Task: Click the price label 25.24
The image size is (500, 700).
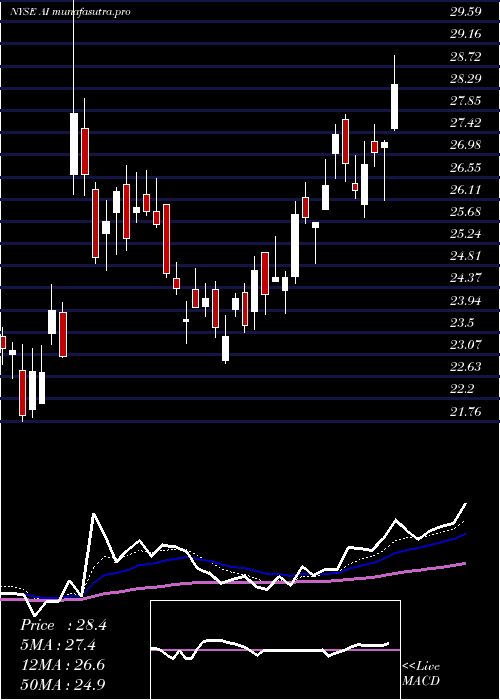Action: click(x=466, y=233)
